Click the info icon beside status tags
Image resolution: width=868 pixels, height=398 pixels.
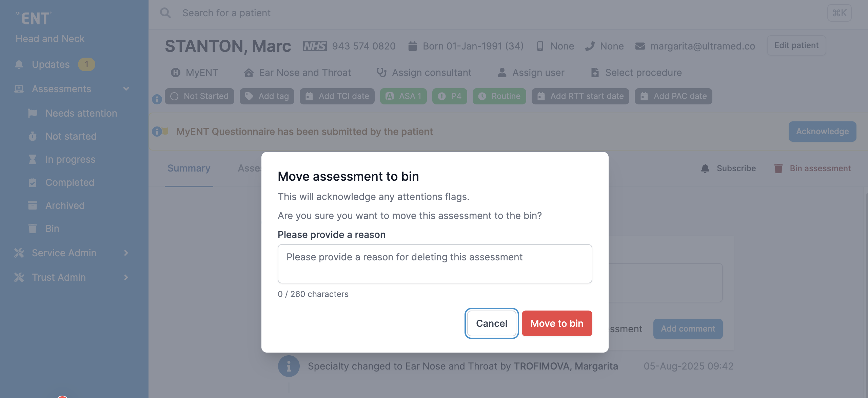click(x=157, y=99)
